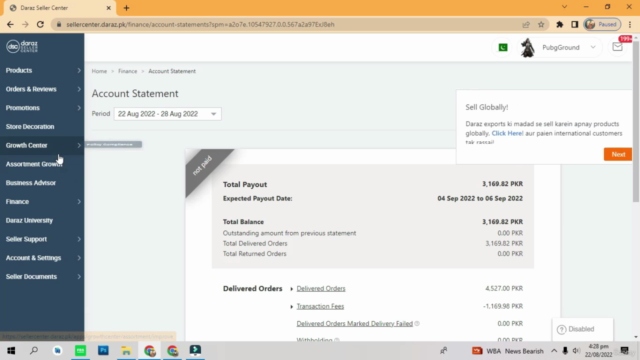Click the Disabled help widget
This screenshot has width=640, height=360.
[582, 329]
